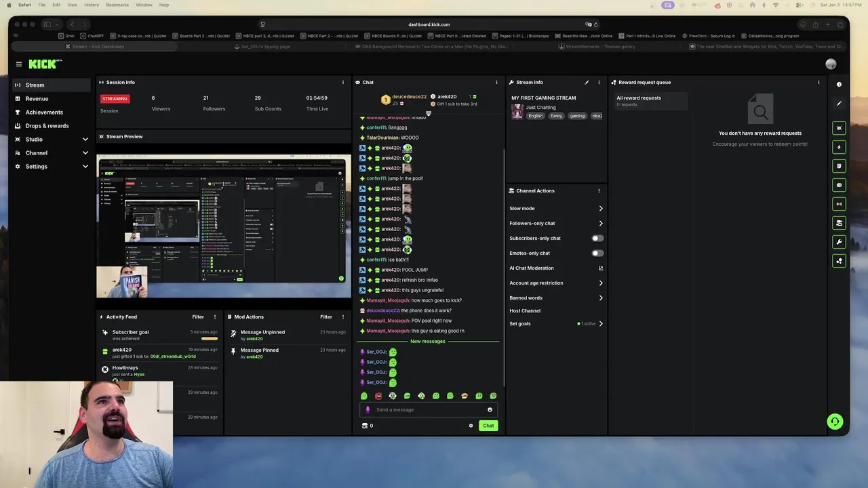Select Drops & rewards in the sidebar
868x488 pixels.
[52, 126]
